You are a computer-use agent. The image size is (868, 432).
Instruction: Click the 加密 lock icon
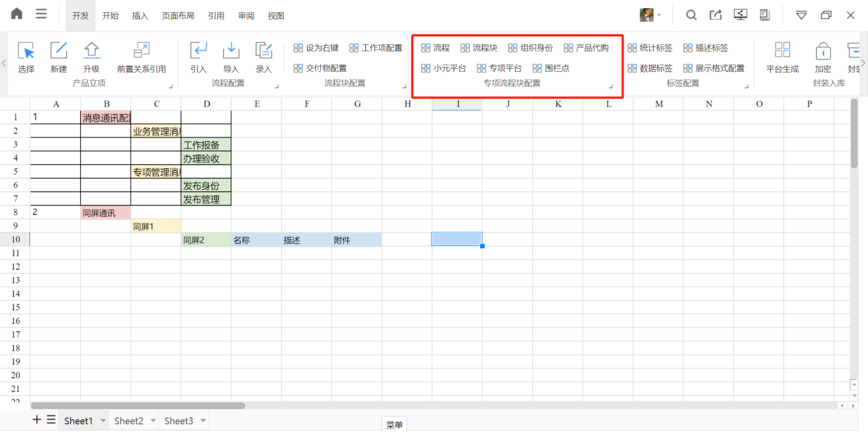[823, 51]
